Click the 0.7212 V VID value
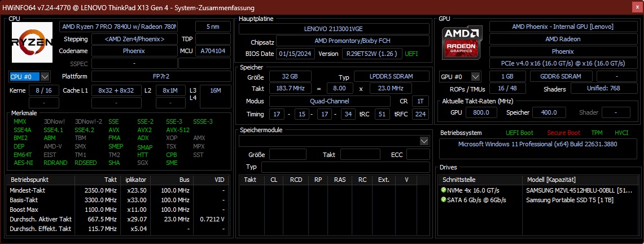Screen dimensions: 644x244 [x=212, y=219]
